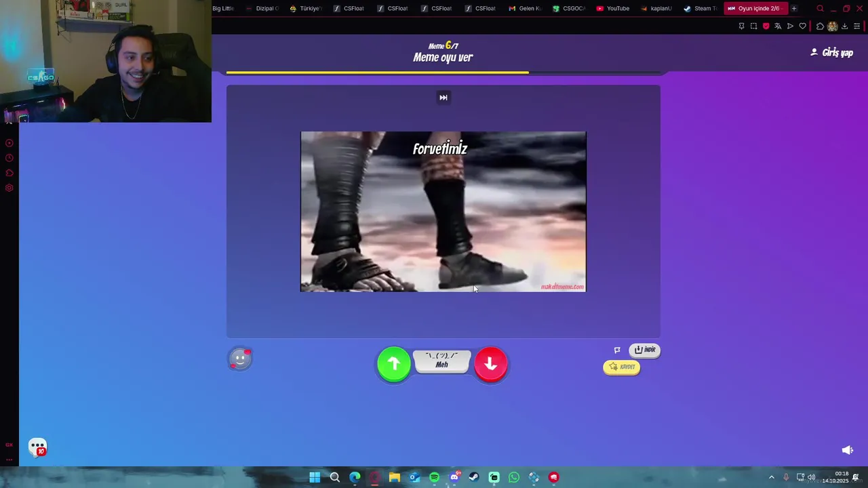
Task: Click the Forvetimiz meme video thumbnail
Action: coord(443,211)
